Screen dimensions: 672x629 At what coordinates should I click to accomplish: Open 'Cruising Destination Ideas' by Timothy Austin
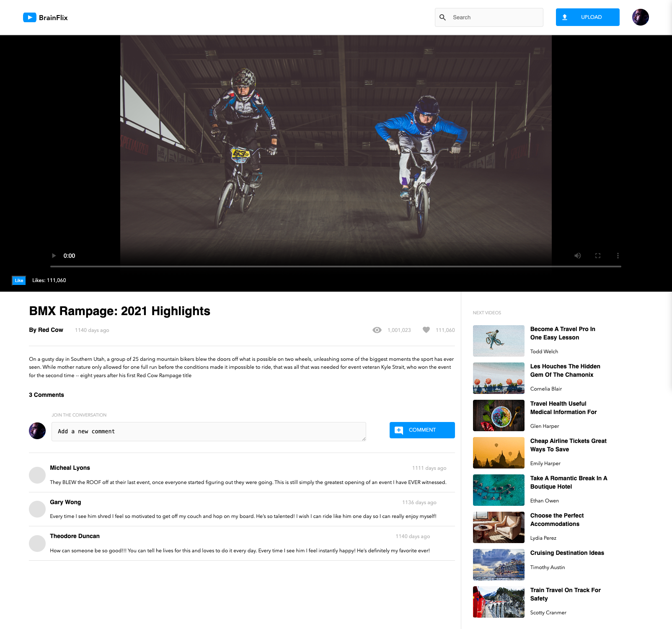pyautogui.click(x=567, y=553)
